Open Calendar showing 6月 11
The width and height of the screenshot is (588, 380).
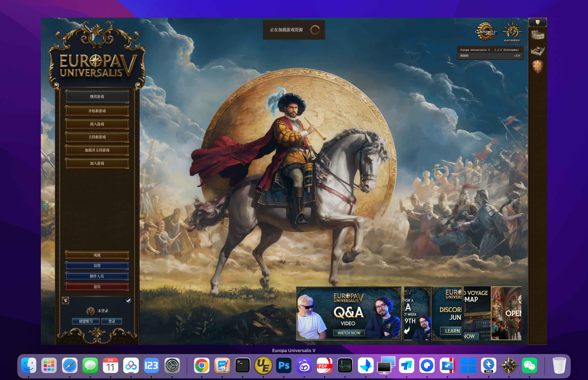pyautogui.click(x=110, y=365)
